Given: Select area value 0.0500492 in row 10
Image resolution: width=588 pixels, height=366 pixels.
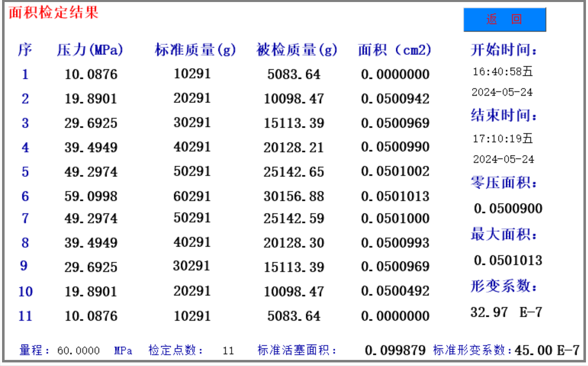Looking at the screenshot, I should point(395,291).
